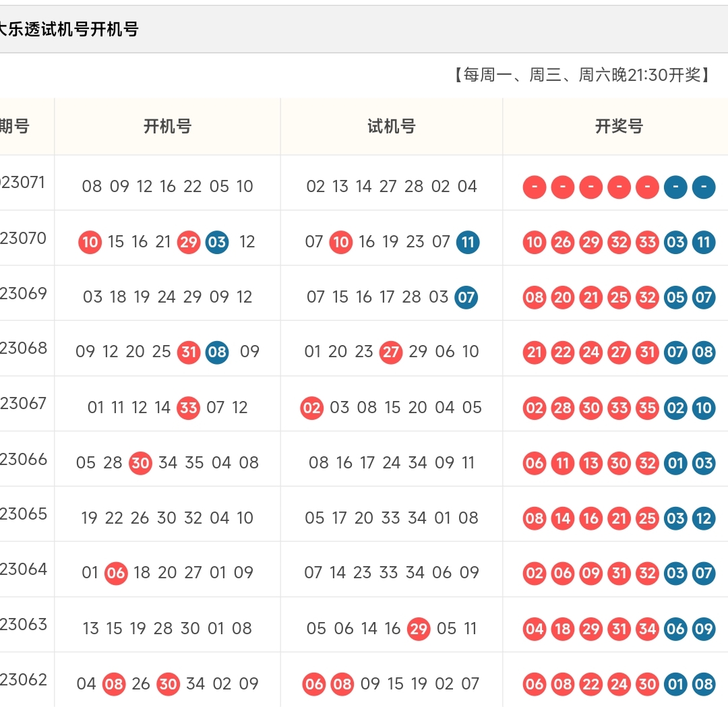The height and width of the screenshot is (707, 728).
Task: Click red ball 33 in 23070 开奖号 cell
Action: [647, 242]
